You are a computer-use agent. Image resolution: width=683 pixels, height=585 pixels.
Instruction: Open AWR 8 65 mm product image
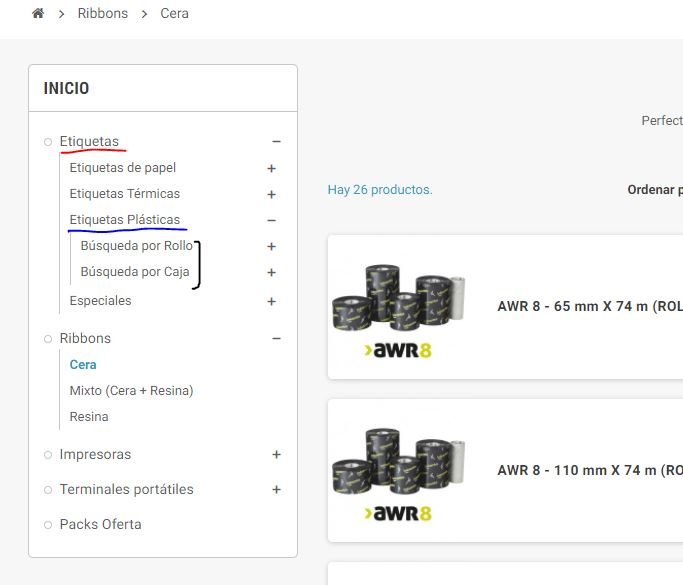pos(399,311)
